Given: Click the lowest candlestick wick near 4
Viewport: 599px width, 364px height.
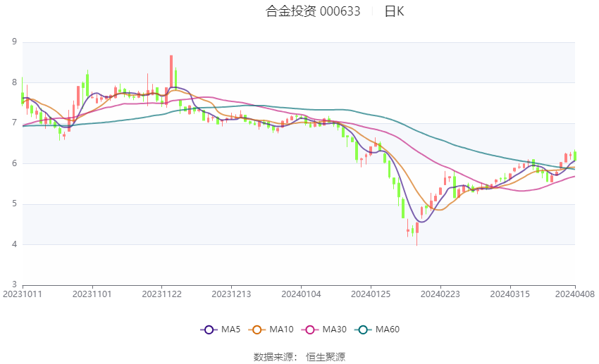Looking at the screenshot, I should 417,234.
